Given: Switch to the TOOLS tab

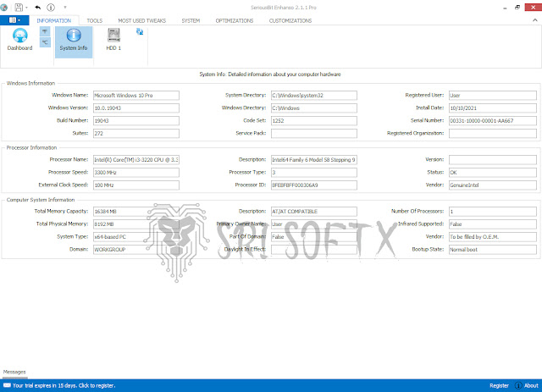Looking at the screenshot, I should pos(94,20).
